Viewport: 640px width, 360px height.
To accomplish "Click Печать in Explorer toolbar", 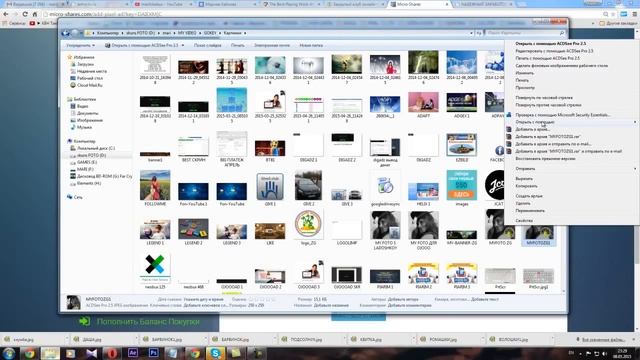I will point(238,45).
